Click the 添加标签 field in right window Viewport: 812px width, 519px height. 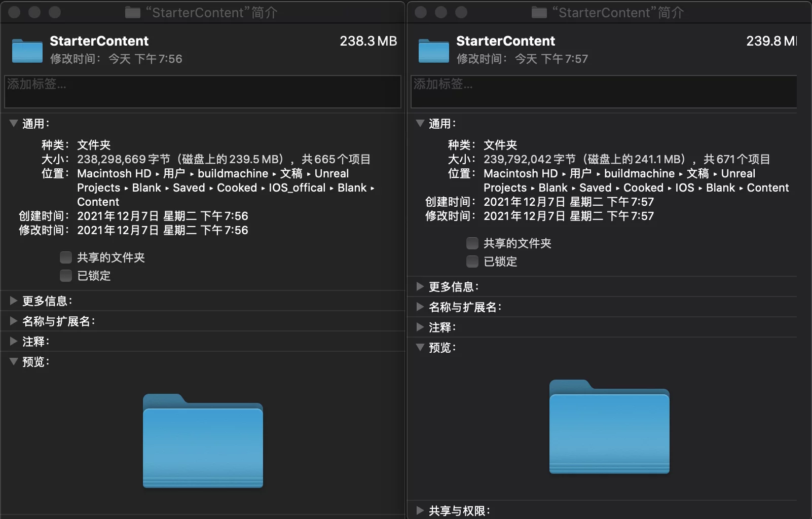pyautogui.click(x=603, y=92)
